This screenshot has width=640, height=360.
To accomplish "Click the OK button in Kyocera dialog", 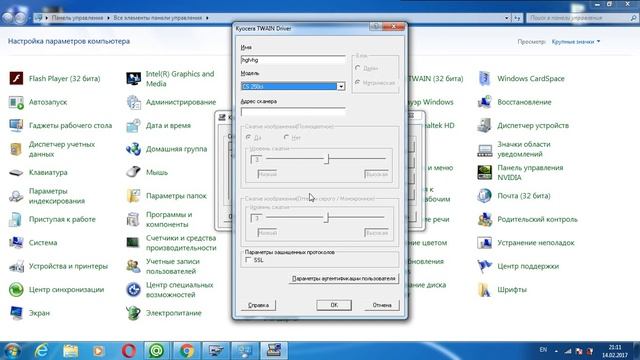I will pyautogui.click(x=334, y=305).
